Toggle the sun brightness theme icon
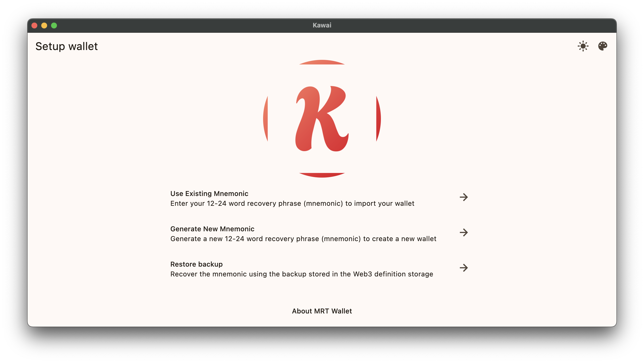The height and width of the screenshot is (363, 644). click(x=583, y=46)
